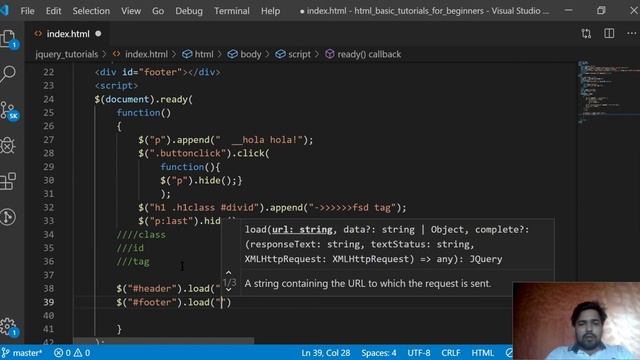Click the div id="footer" line
The height and width of the screenshot is (360, 640).
click(x=158, y=72)
